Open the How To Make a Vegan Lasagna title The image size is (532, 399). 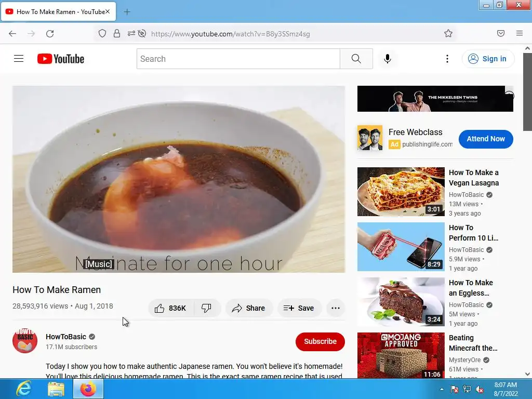474,178
